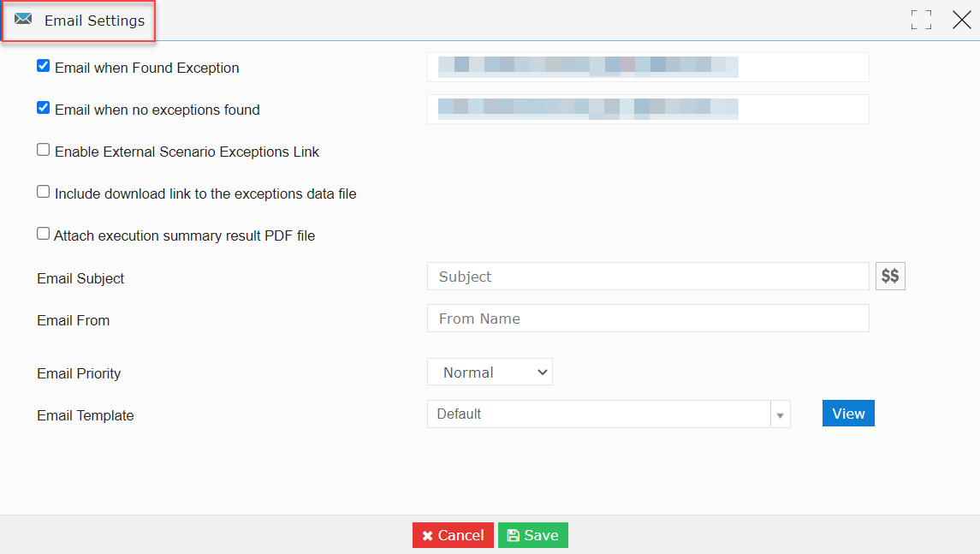Enable External Scenario Exceptions Link
The width and height of the screenshot is (980, 554).
[x=43, y=150]
